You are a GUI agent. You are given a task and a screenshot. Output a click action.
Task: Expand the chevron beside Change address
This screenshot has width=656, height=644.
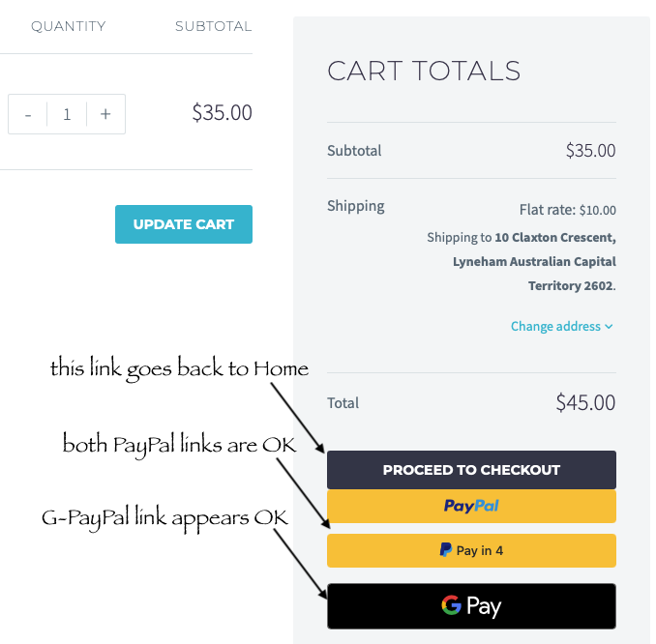(x=610, y=327)
